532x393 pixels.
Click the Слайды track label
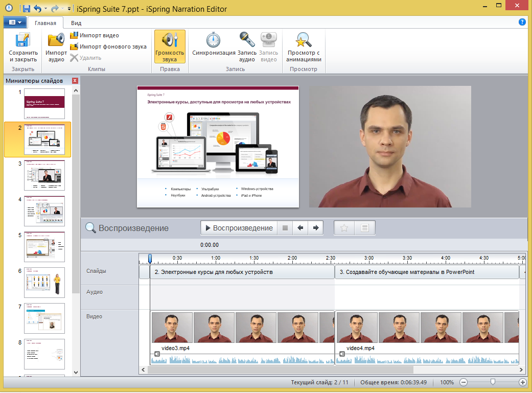[96, 271]
